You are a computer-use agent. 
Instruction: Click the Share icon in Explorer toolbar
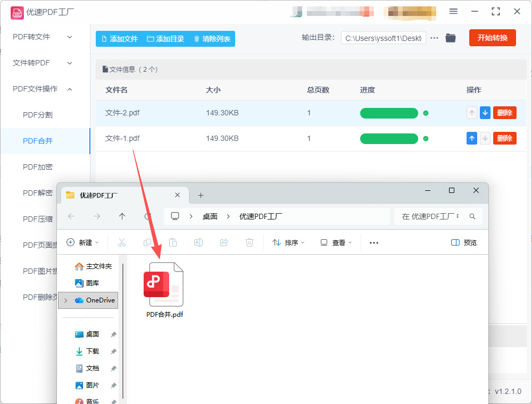click(224, 243)
